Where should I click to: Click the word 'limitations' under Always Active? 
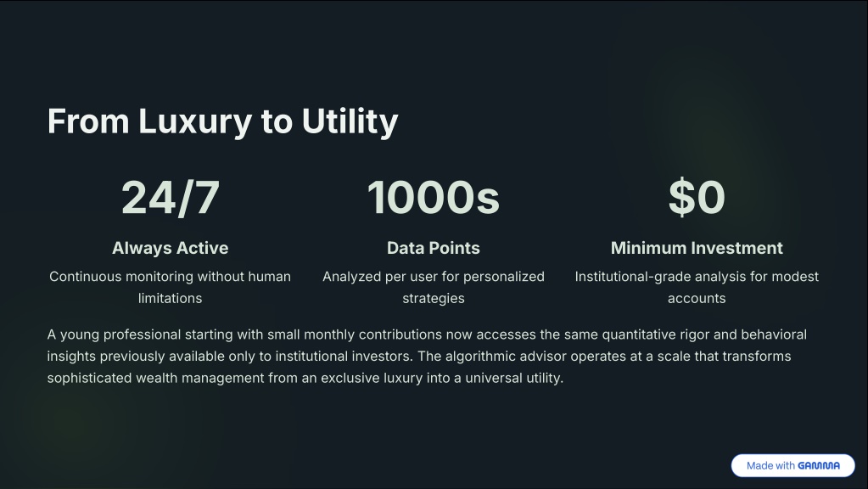click(170, 298)
